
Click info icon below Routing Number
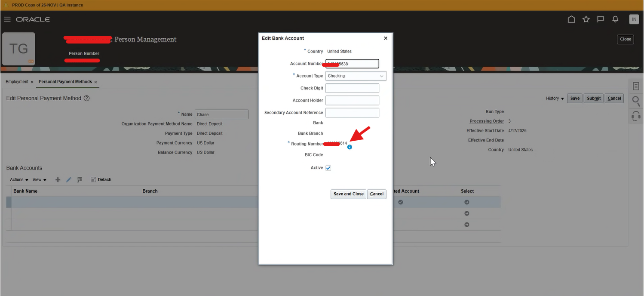[x=350, y=147]
